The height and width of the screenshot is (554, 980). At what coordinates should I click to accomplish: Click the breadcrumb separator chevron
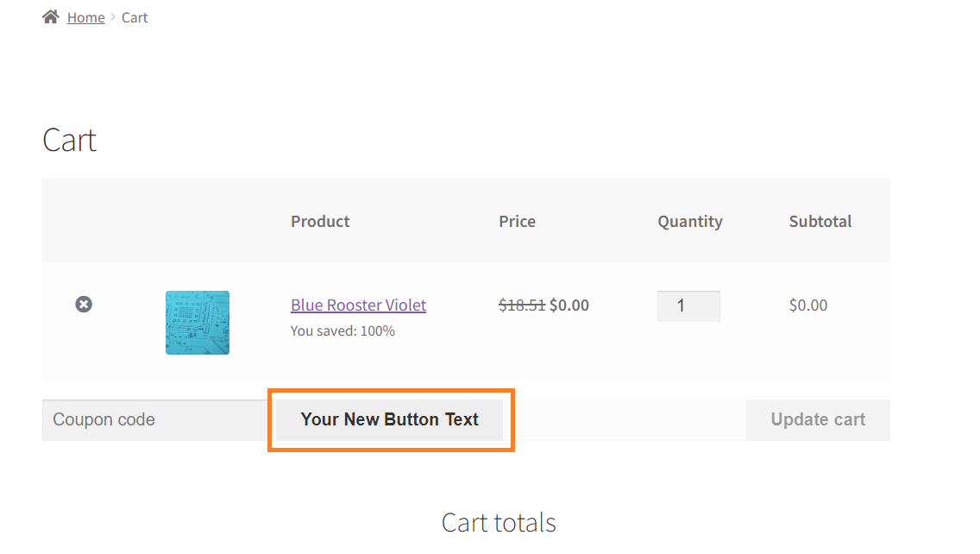click(113, 17)
